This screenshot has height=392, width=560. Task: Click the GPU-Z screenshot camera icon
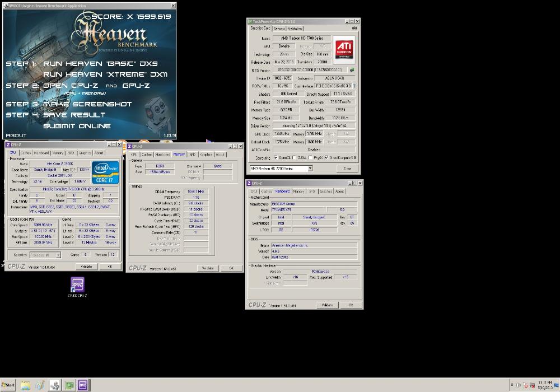354,28
